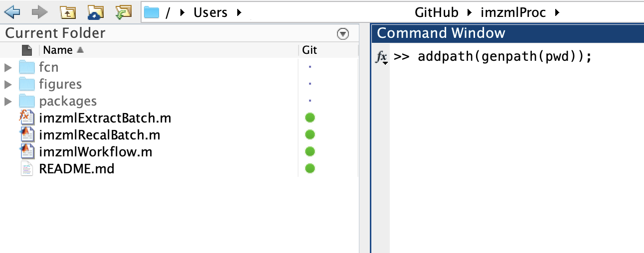The height and width of the screenshot is (253, 644).
Task: Expand the figures folder tree
Action: click(7, 84)
